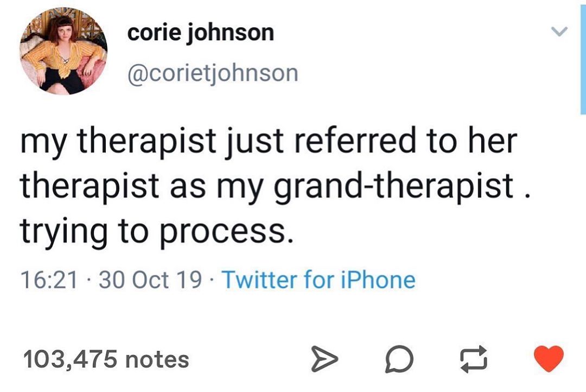Click the "corie johnson" display name
Screen dimensions: 586x392
201,34
